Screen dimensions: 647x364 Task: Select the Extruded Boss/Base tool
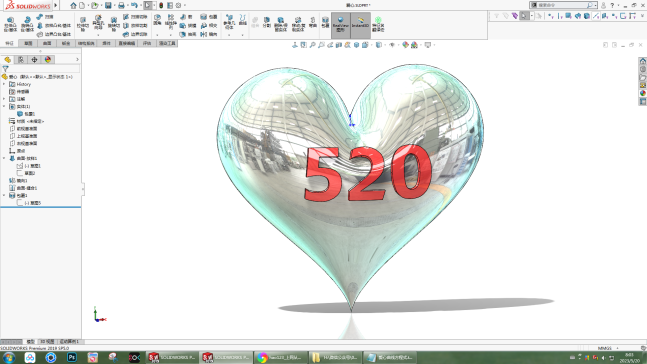click(x=10, y=24)
